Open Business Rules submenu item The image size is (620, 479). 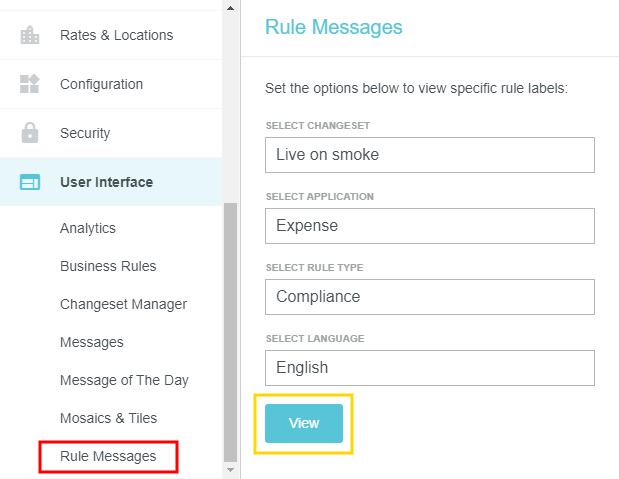[x=108, y=266]
